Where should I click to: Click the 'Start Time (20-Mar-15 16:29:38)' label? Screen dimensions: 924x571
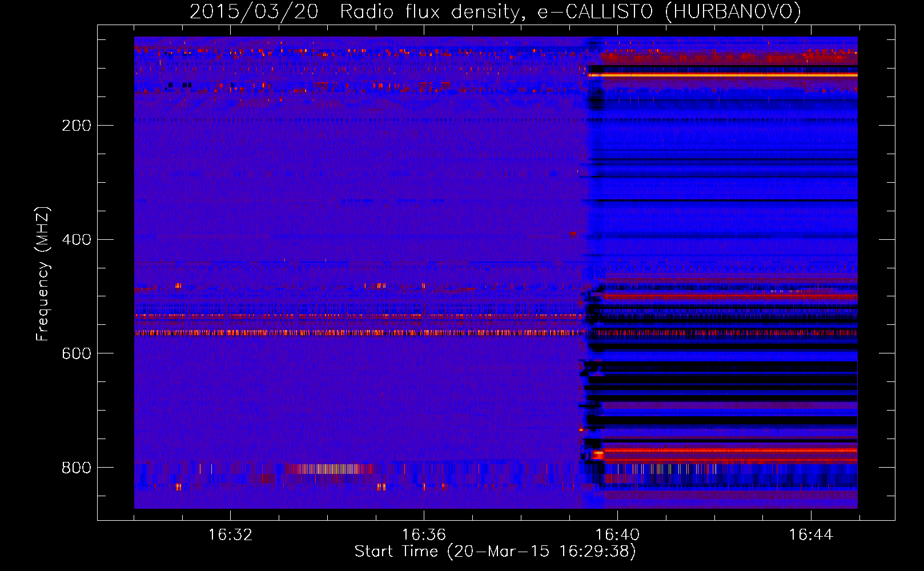(x=495, y=552)
